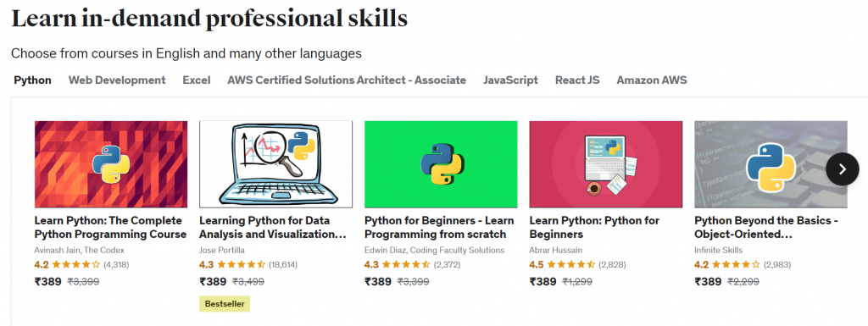Click the title Learn Python: Python for Beginners

coord(594,227)
